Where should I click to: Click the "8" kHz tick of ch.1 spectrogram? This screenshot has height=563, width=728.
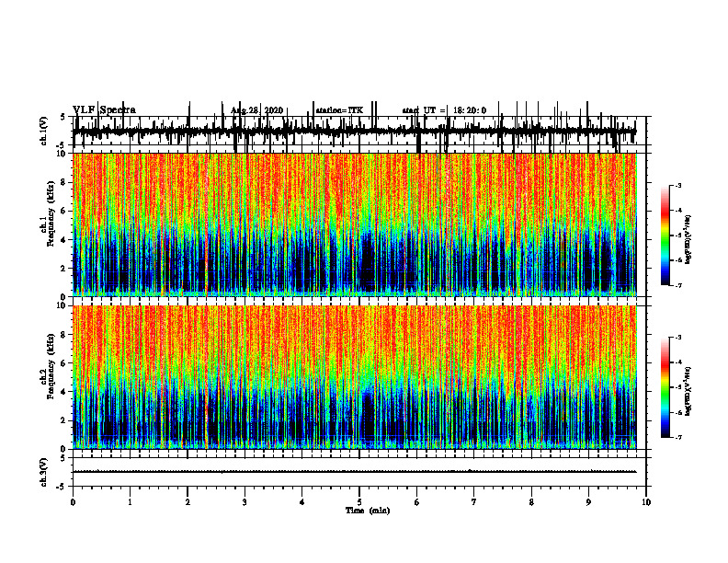[x=64, y=182]
